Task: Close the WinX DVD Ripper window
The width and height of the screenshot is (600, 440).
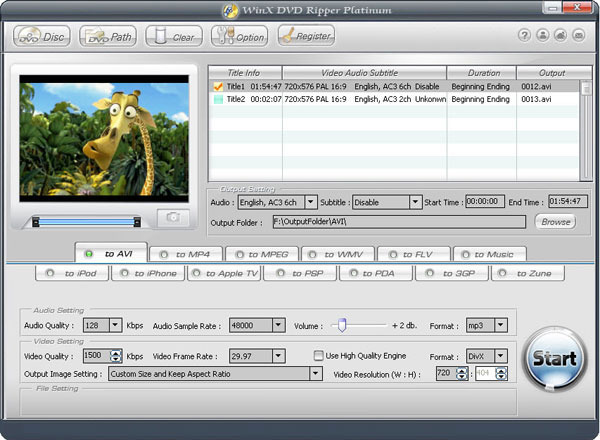Action: 577,8
